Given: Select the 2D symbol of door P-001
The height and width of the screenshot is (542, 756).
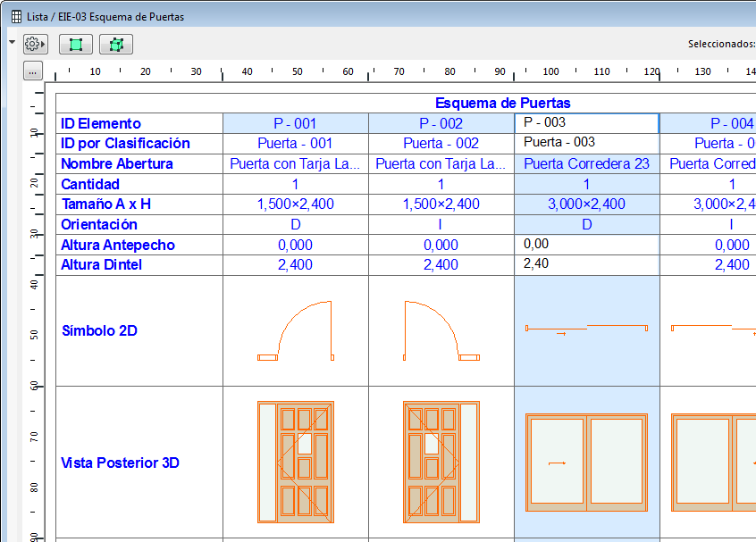Looking at the screenshot, I should click(x=295, y=331).
